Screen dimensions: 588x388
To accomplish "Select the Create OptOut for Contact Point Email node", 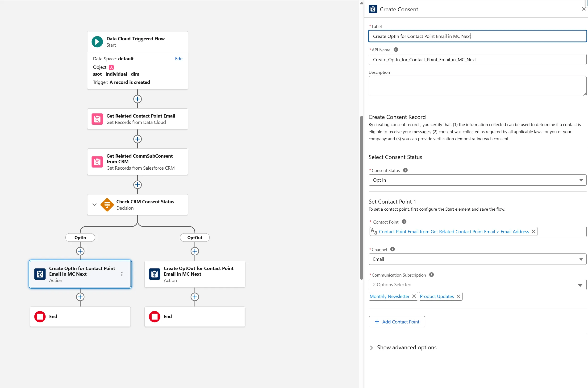I will coord(195,274).
